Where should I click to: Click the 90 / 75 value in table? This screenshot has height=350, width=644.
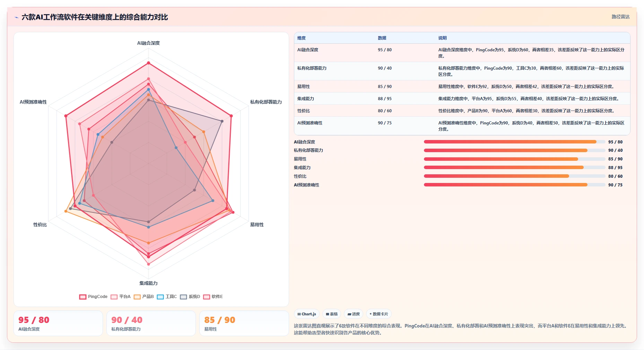point(385,123)
